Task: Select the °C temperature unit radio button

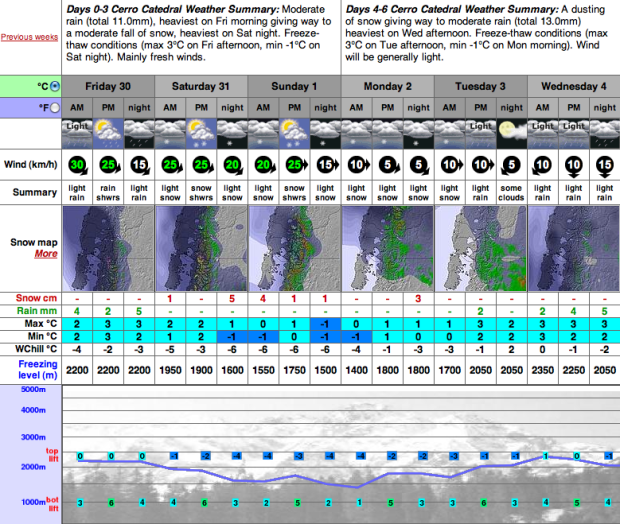Action: point(55,86)
